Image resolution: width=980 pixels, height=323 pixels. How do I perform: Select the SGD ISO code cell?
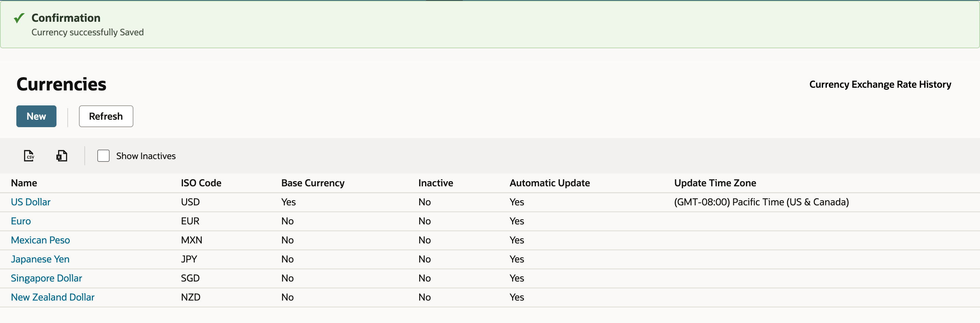tap(190, 278)
